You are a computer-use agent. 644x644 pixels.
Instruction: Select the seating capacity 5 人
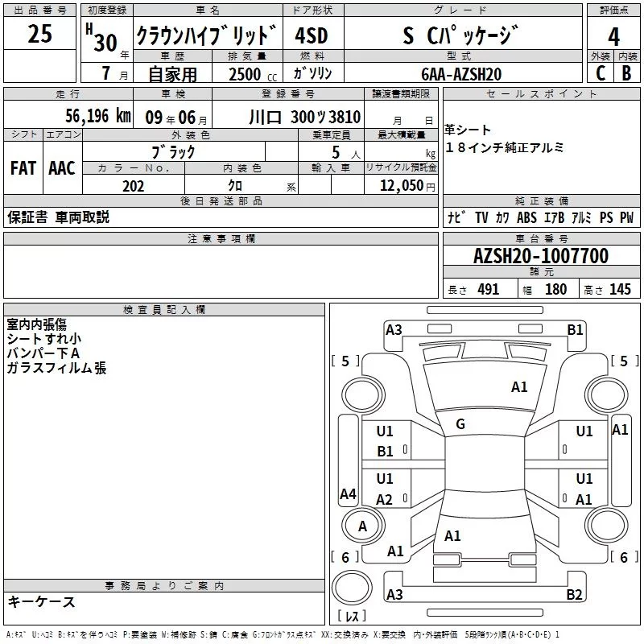point(346,152)
